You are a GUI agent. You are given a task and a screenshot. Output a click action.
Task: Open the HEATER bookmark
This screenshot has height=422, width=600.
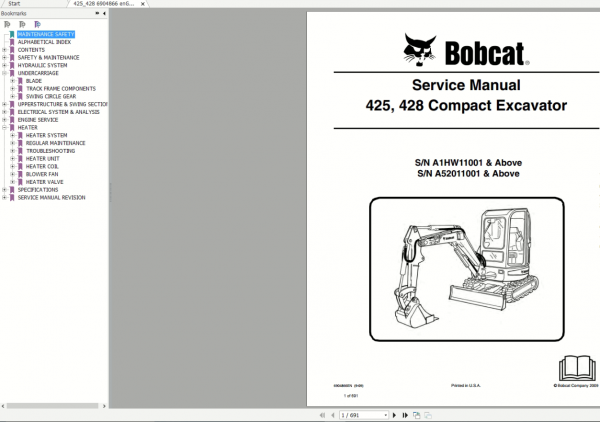(x=28, y=128)
